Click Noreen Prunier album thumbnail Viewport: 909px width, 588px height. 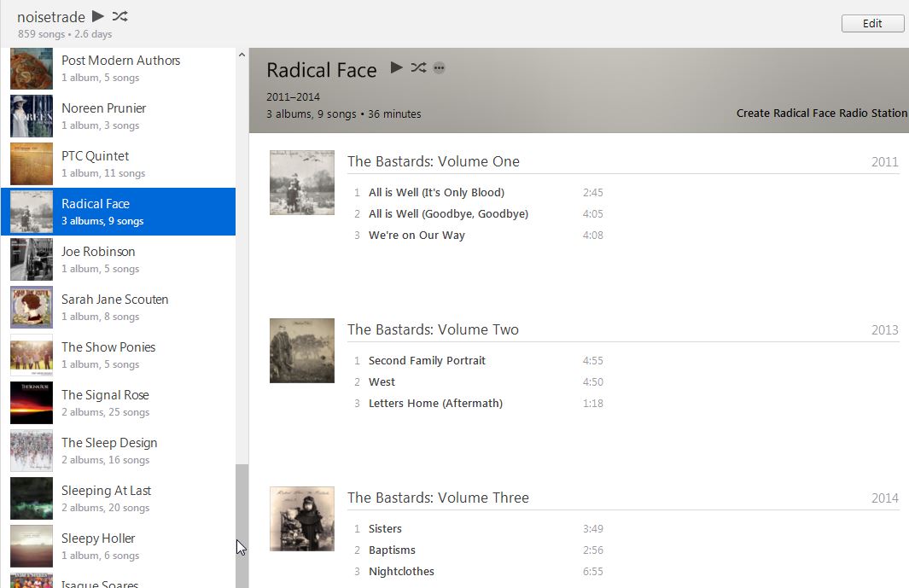point(32,116)
